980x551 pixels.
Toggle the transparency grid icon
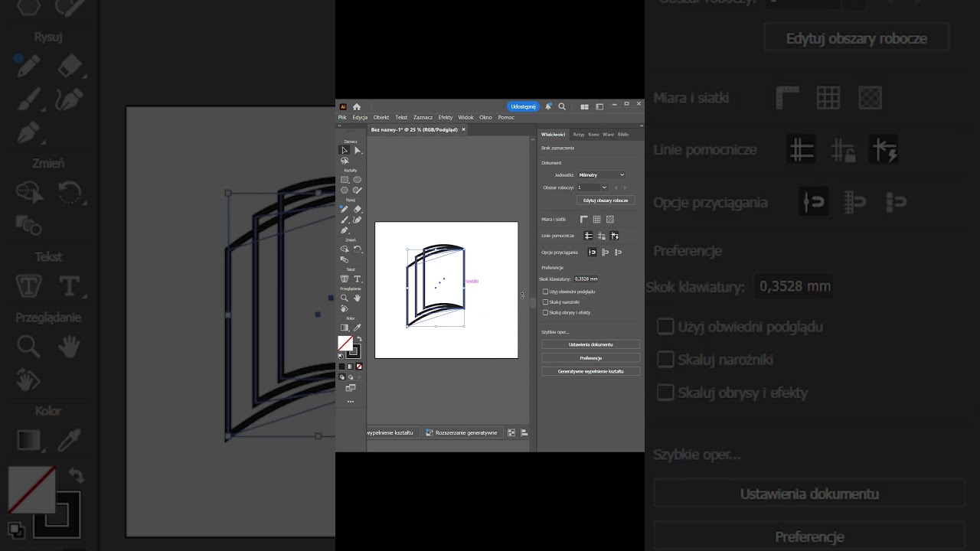coord(610,220)
